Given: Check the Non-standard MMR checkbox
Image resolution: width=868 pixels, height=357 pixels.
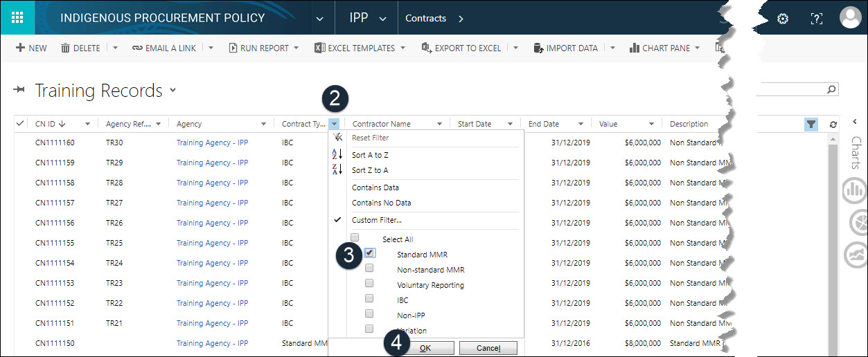Looking at the screenshot, I should coord(370,268).
